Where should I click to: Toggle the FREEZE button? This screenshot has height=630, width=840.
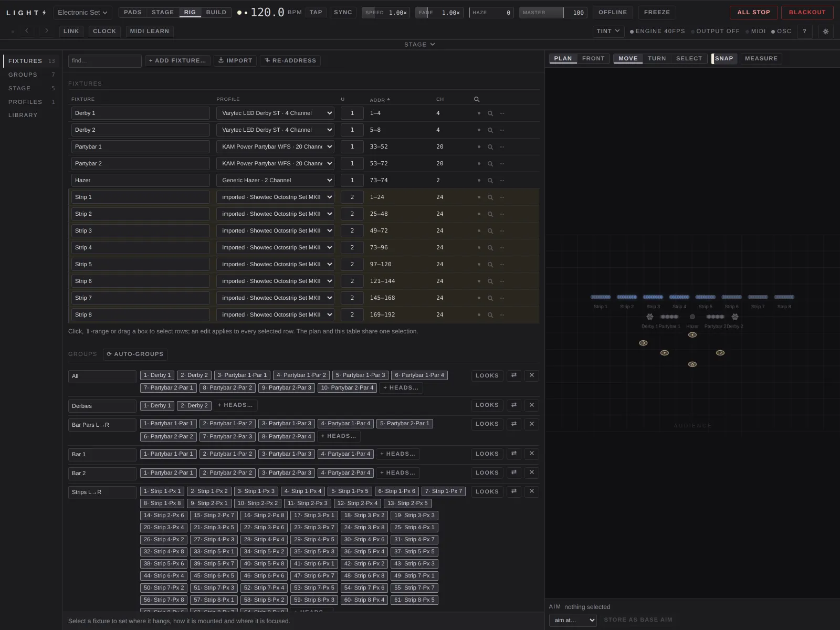(657, 13)
